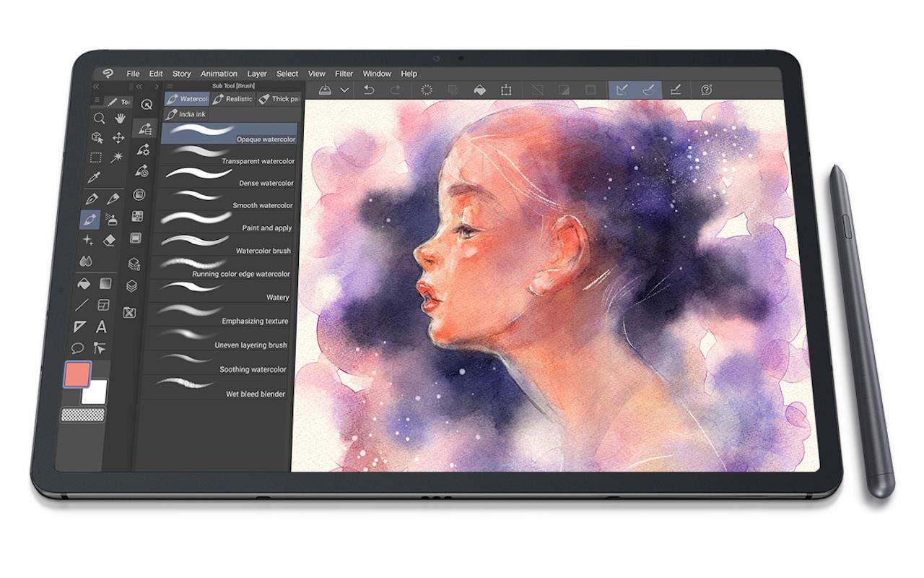Viewport: 924px width, 578px height.
Task: Click the Clip Studio logo icon
Action: coord(108,73)
